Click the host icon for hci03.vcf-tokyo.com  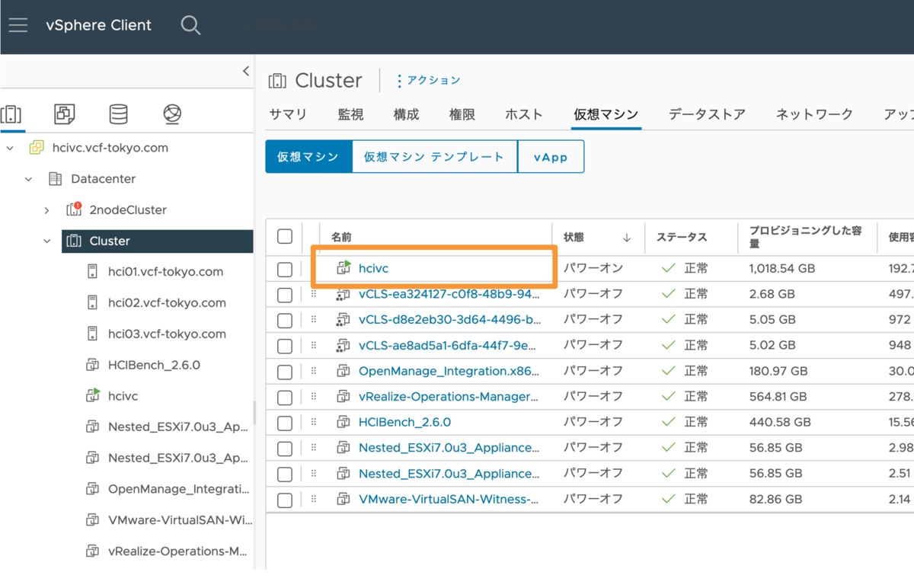pyautogui.click(x=92, y=334)
